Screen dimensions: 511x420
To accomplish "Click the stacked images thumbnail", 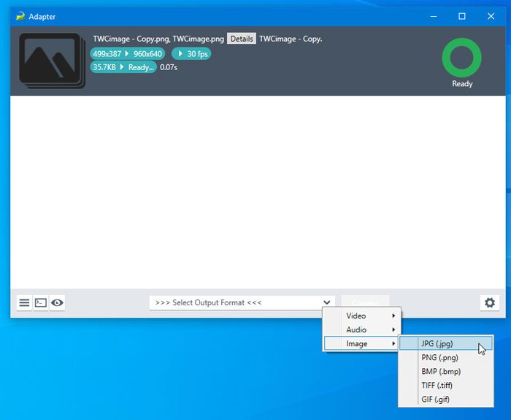I will [52, 61].
